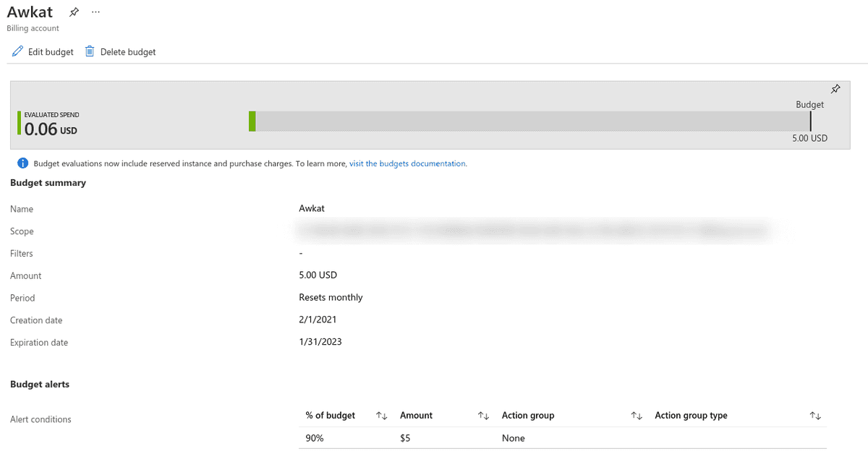Select the Edit budget text label
This screenshot has width=868, height=454.
[51, 52]
